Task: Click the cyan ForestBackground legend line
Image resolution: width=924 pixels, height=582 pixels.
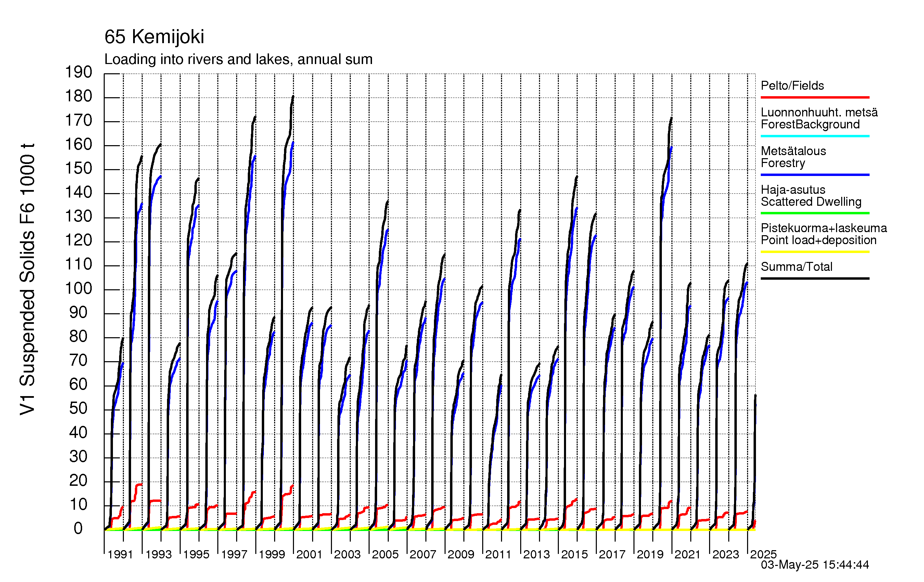Action: point(815,136)
